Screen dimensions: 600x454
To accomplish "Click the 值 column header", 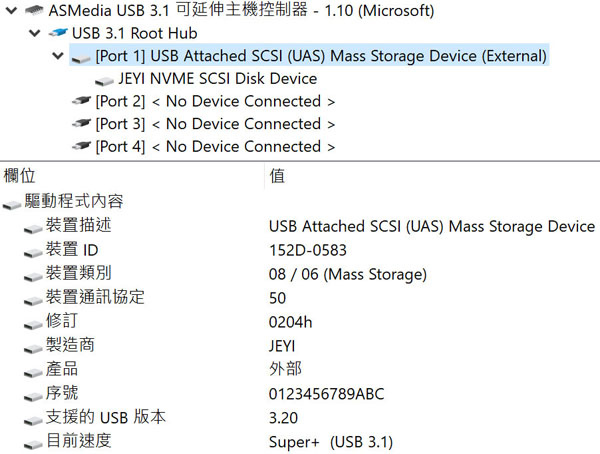I will pos(277,176).
